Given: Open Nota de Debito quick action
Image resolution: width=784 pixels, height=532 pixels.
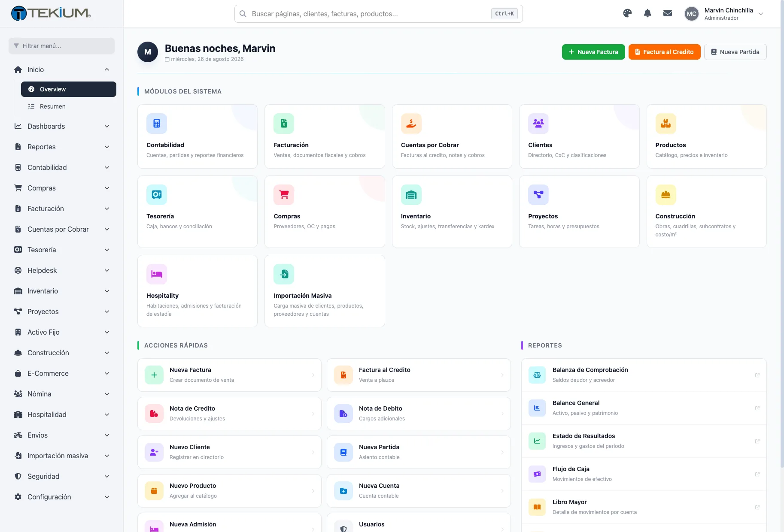Looking at the screenshot, I should [x=419, y=414].
